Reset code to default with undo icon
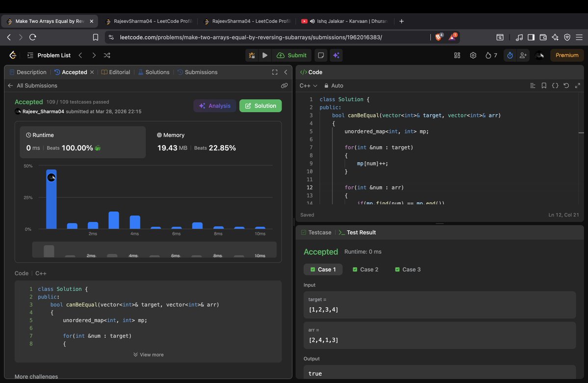Screen dimensions: 588x383 (x=566, y=85)
